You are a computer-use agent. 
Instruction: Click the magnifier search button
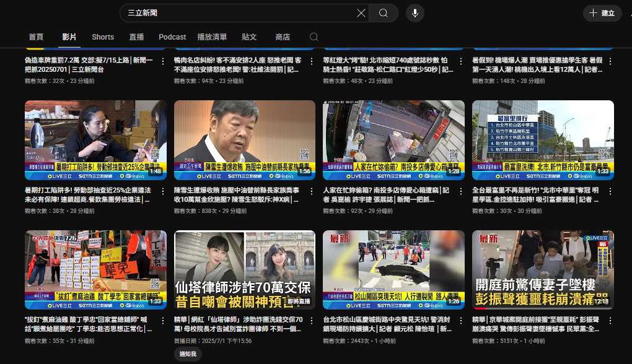point(384,13)
